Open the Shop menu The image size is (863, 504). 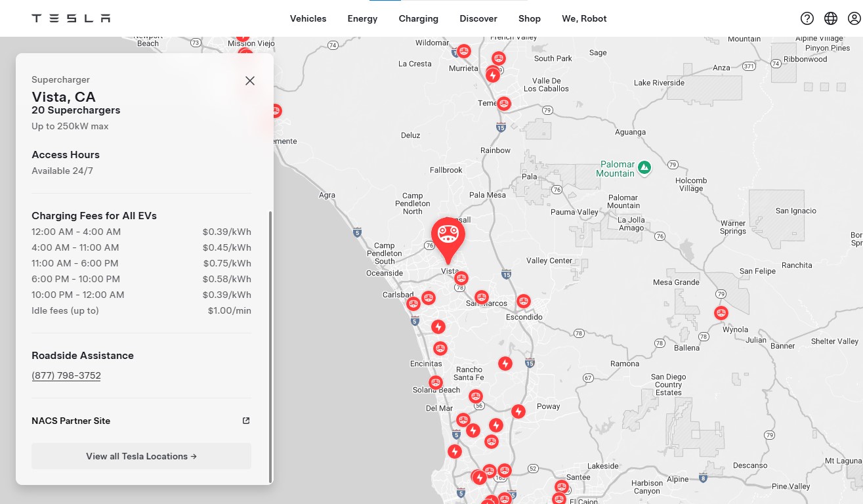(x=530, y=18)
